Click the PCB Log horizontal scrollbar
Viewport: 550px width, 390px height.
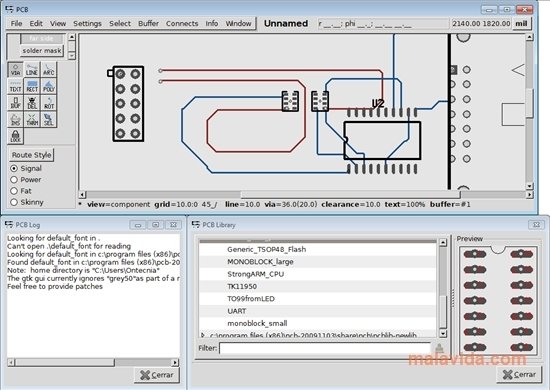93,362
